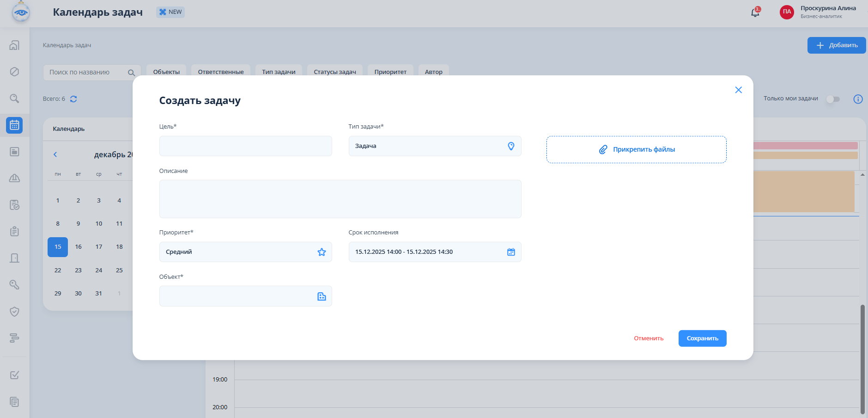This screenshot has width=868, height=418.
Task: Toggle the Только мои задачи switch
Action: 833,99
